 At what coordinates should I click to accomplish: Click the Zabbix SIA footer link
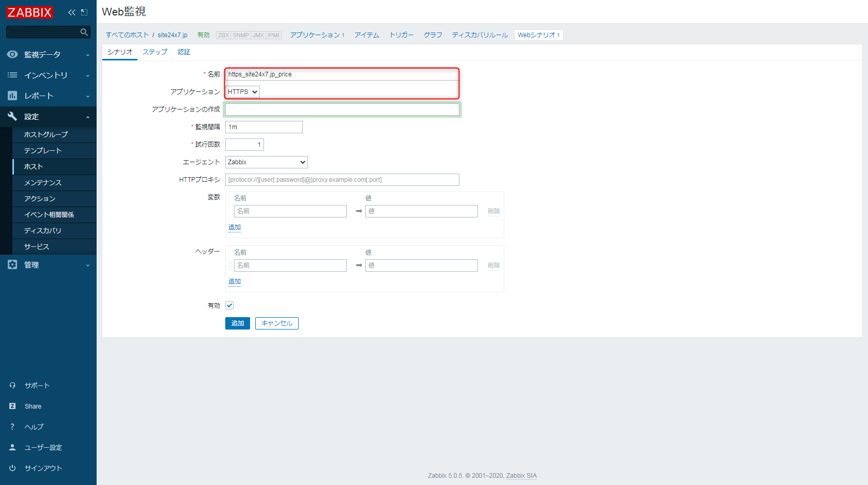click(x=521, y=476)
